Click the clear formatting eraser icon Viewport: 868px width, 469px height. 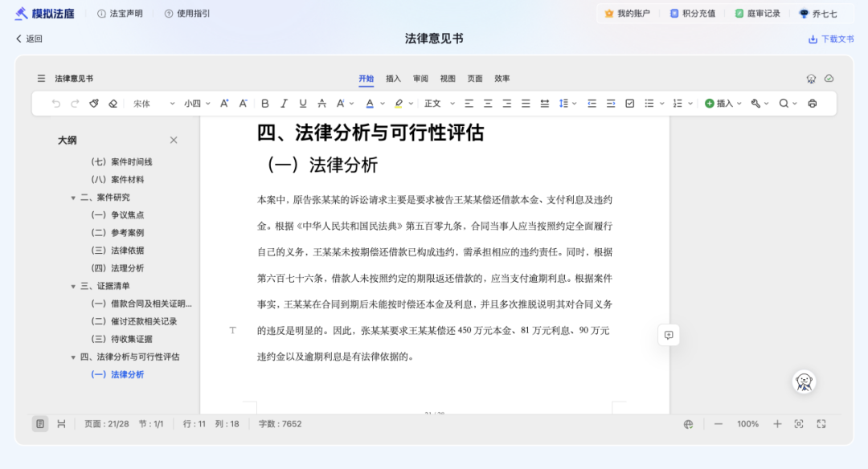click(x=113, y=104)
